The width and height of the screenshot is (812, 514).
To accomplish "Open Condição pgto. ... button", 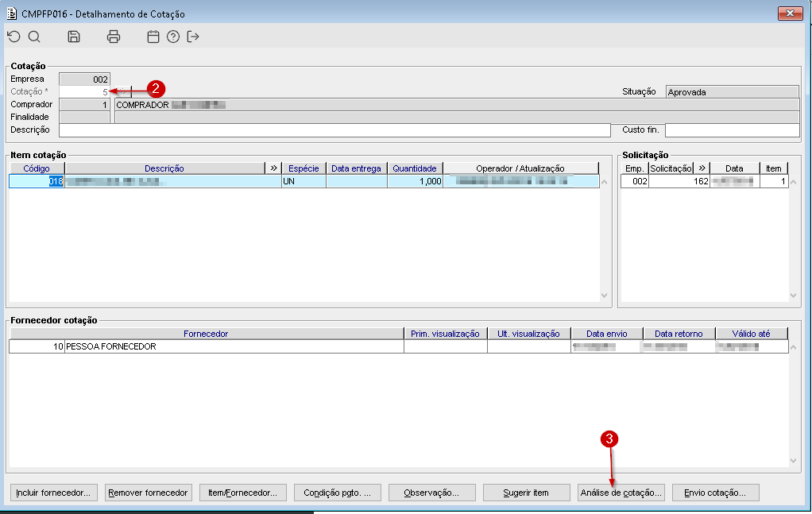I will click(337, 493).
